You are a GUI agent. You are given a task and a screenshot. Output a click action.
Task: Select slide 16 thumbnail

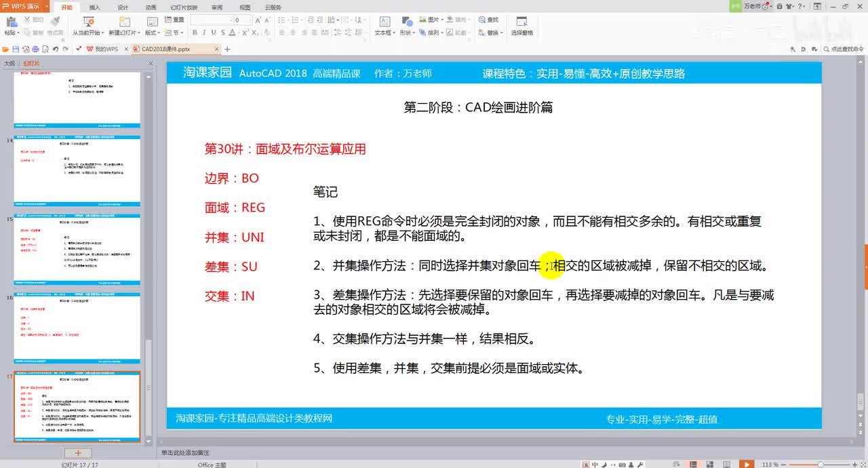click(x=77, y=327)
